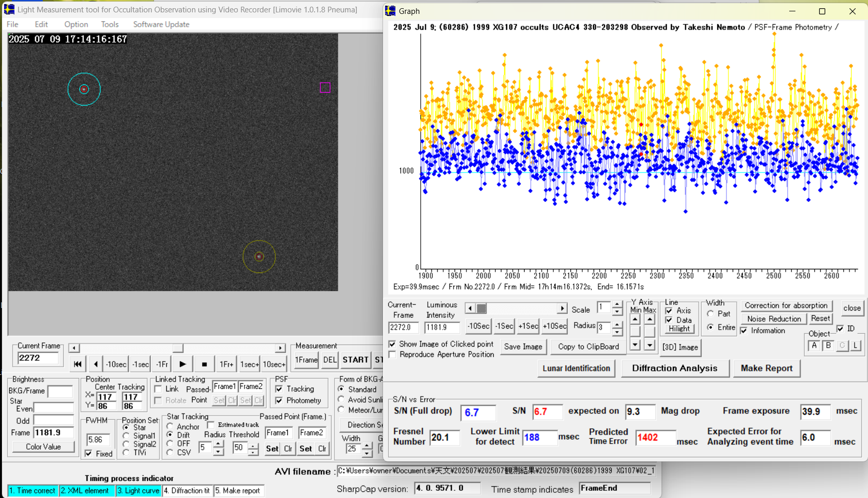Image resolution: width=868 pixels, height=498 pixels.
Task: Increase the graph Scale spinner value
Action: coord(617,305)
